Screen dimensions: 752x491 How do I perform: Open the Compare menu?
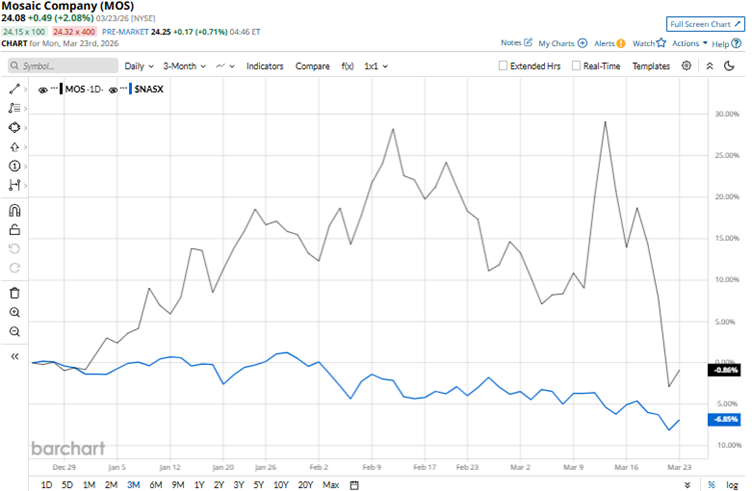point(312,66)
